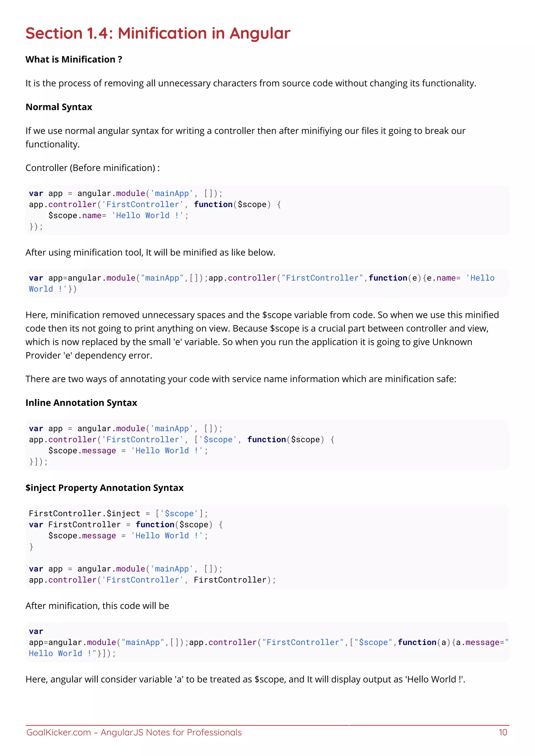Select the 'Normal Syntax' subheading

click(59, 107)
